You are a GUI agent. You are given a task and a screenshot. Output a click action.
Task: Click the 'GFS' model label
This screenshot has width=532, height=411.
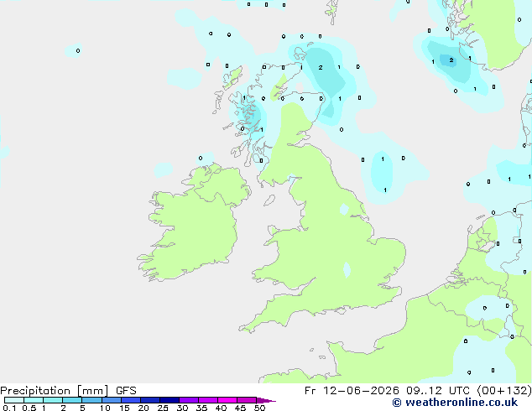(x=126, y=391)
